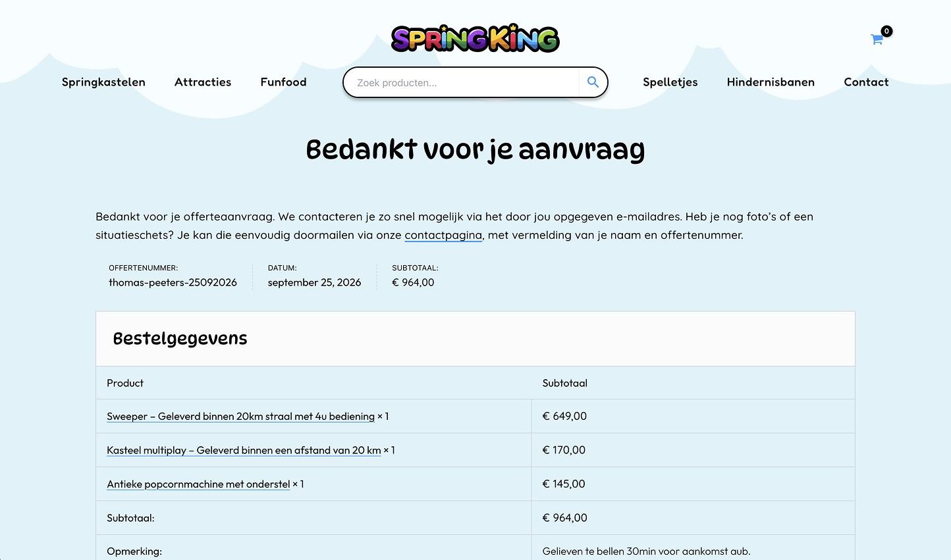Click the Subtotaal column header
This screenshot has width=951, height=560.
[x=564, y=383]
